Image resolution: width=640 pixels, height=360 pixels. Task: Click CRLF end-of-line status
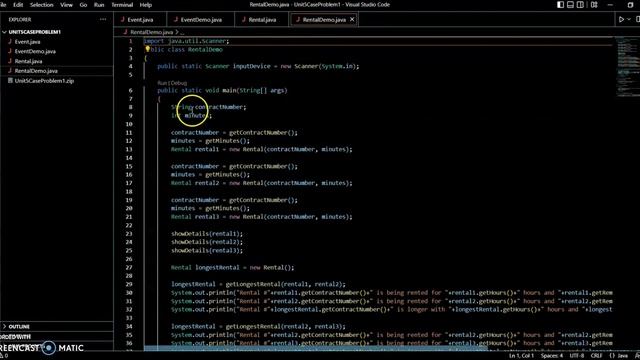click(596, 356)
